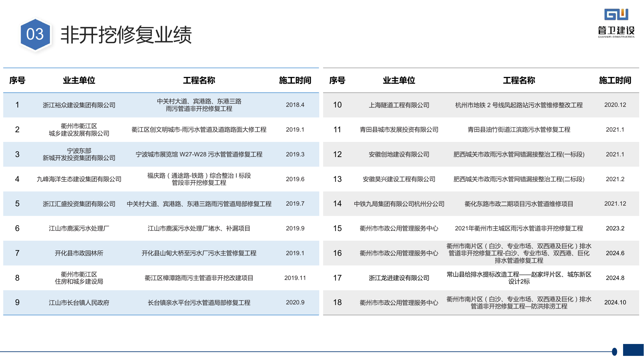This screenshot has width=644, height=362.
Task: Click date cell 2024.6
Action: (615, 253)
